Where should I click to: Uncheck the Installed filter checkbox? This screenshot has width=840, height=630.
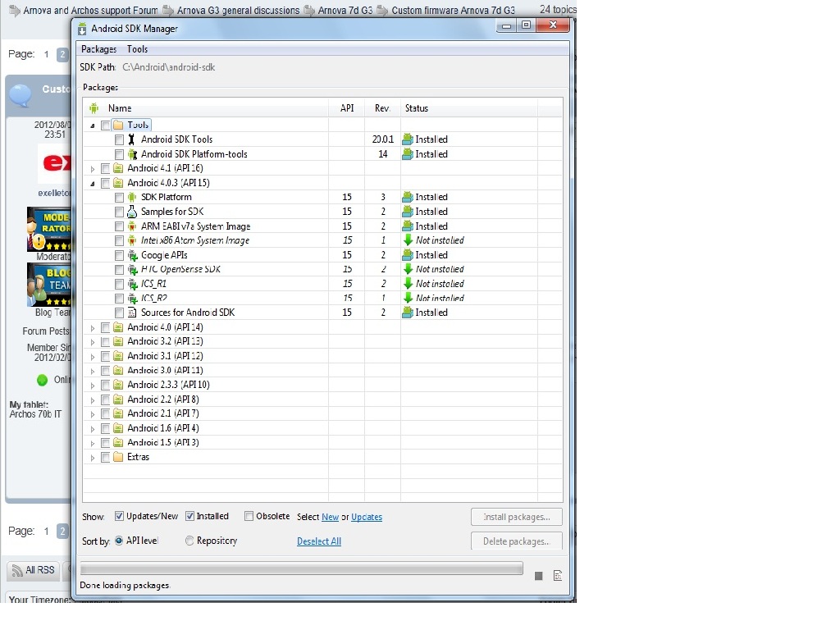(x=189, y=517)
